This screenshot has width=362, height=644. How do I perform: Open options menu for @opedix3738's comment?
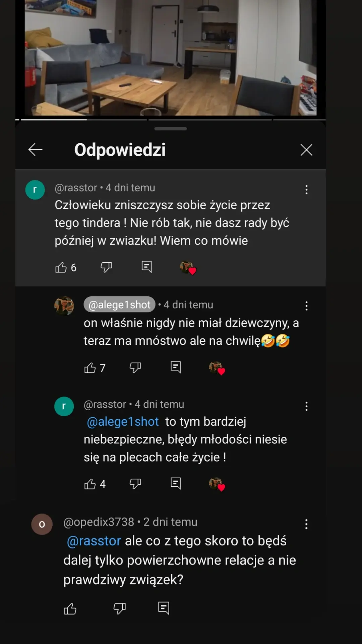[x=306, y=524]
